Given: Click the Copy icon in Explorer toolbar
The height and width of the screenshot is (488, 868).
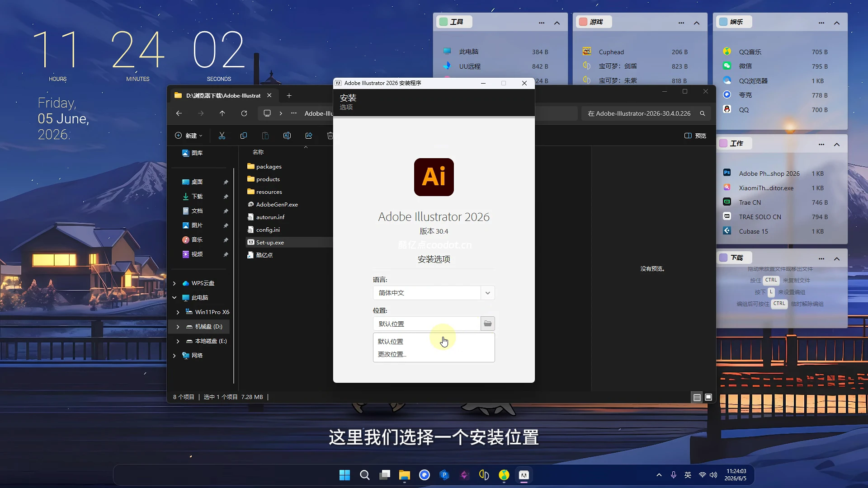Looking at the screenshot, I should (x=244, y=136).
